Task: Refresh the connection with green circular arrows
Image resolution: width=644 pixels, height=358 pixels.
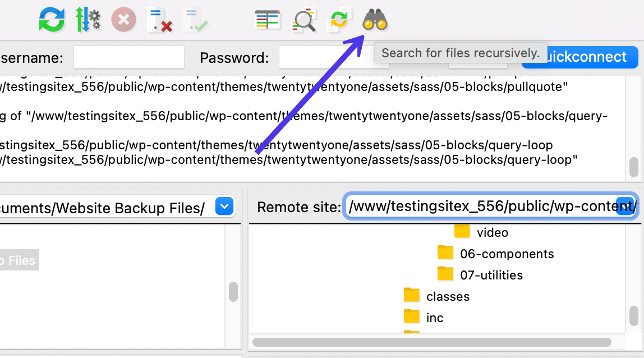Action: [x=52, y=20]
